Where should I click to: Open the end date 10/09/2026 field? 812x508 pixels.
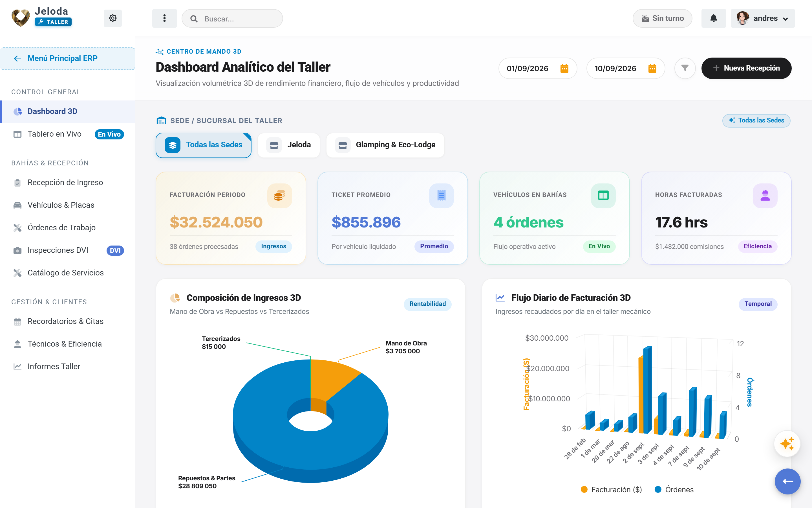[625, 68]
